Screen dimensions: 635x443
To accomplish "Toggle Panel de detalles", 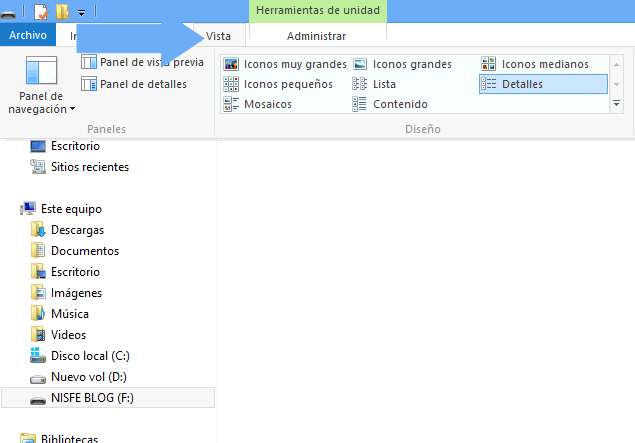I will (x=134, y=84).
